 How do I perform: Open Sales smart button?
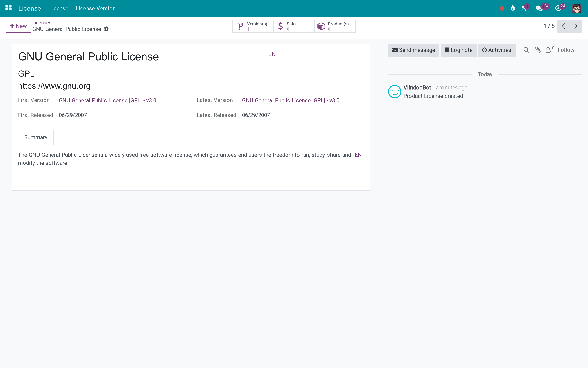click(x=294, y=26)
